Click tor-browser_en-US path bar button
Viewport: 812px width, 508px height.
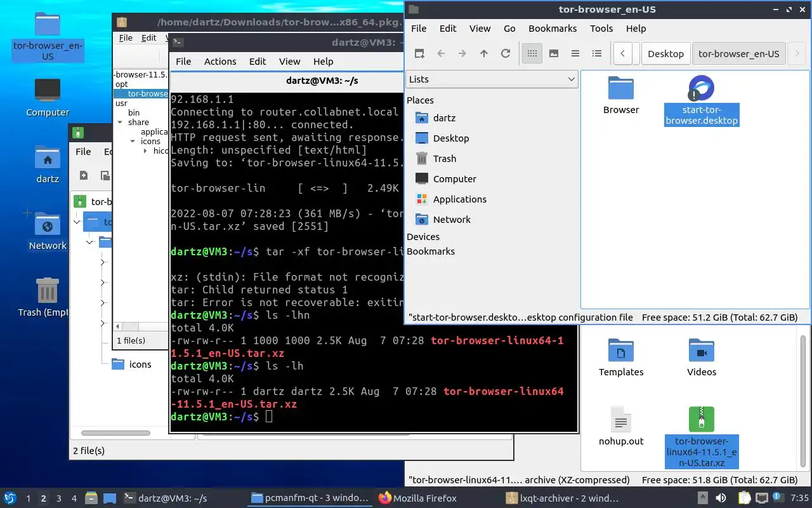[738, 53]
